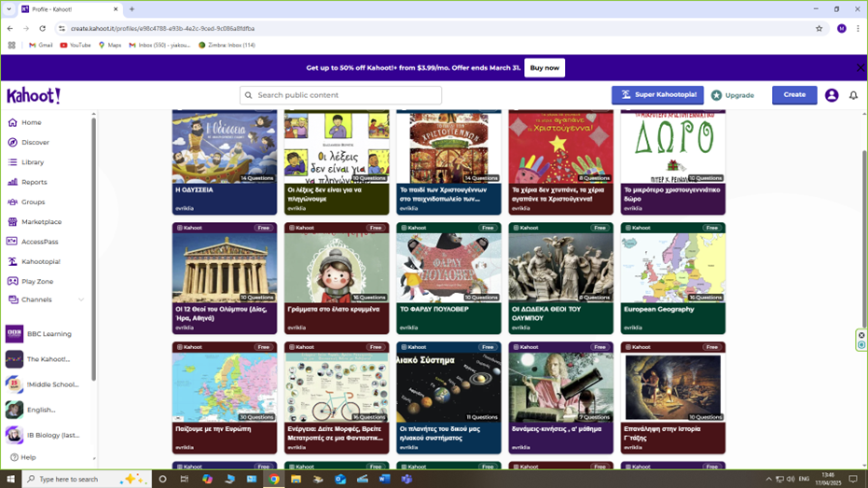
Task: Open Chrome from the taskbar
Action: coord(274,480)
